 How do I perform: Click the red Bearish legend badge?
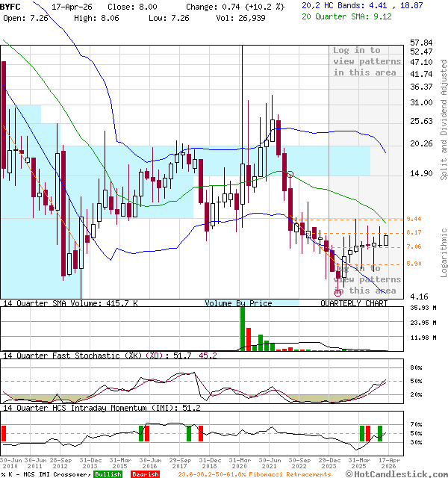coord(144,474)
